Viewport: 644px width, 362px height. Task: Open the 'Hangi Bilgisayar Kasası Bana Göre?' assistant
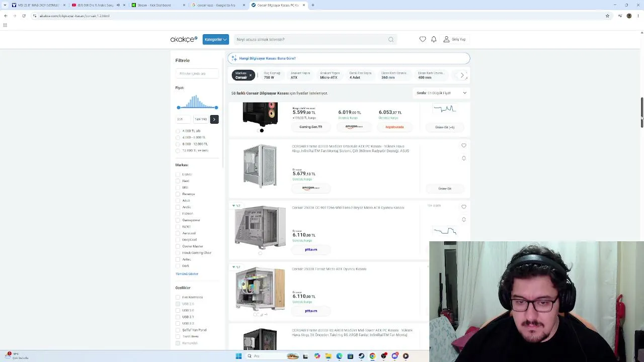349,58
